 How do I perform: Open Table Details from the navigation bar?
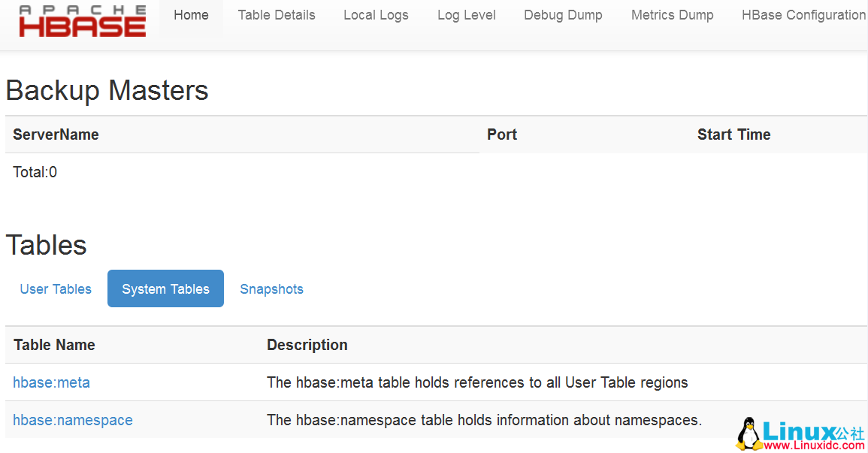277,14
